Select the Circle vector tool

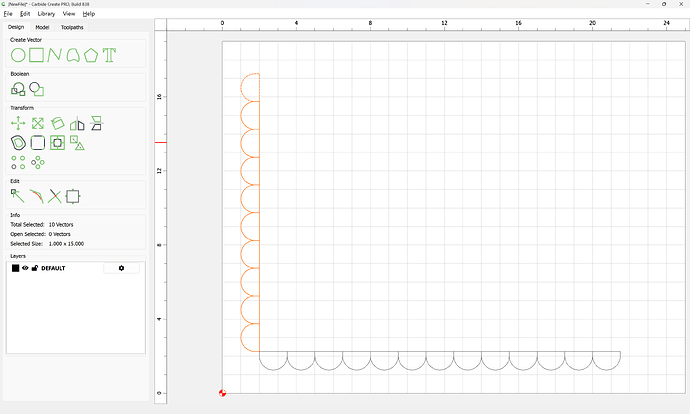[x=18, y=55]
